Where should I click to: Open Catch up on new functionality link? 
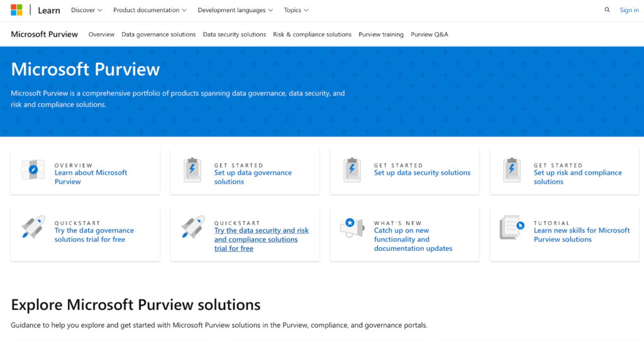413,240
